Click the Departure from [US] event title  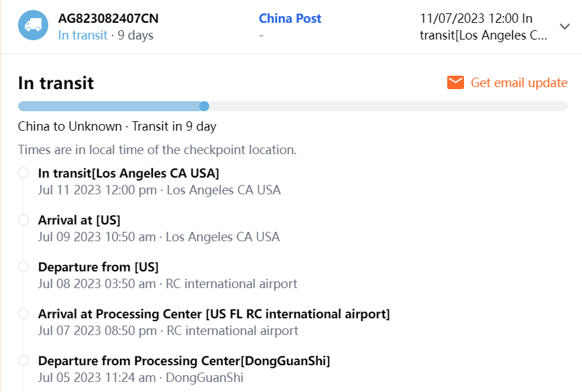[98, 267]
